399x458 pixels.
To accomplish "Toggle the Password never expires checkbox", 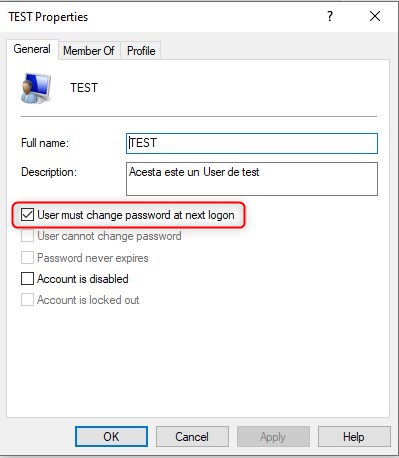I will pyautogui.click(x=27, y=258).
